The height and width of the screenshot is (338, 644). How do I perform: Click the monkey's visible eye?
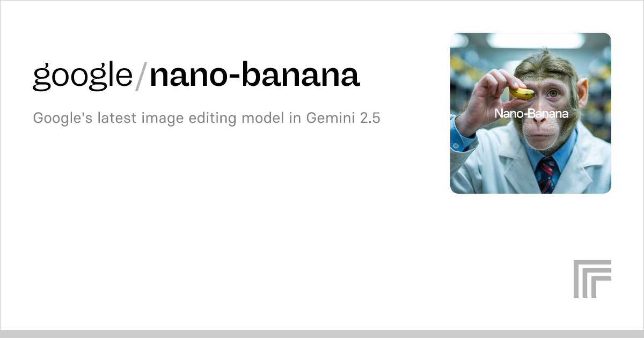coord(552,94)
